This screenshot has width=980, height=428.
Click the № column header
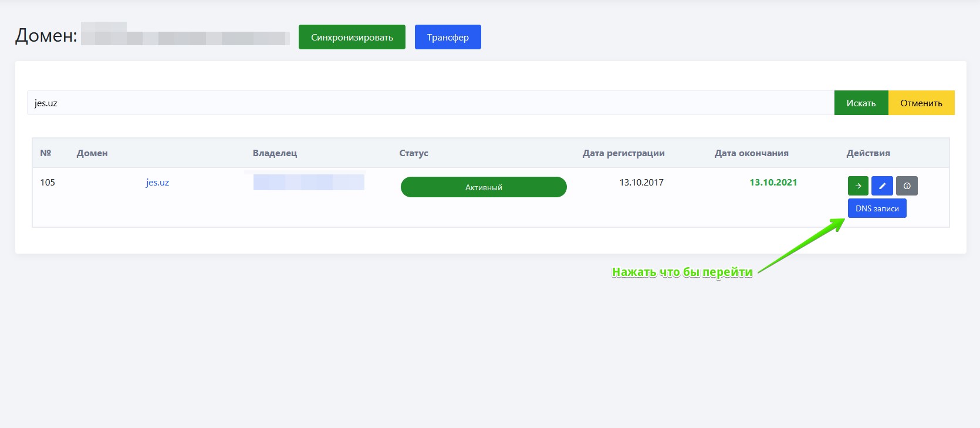click(46, 153)
